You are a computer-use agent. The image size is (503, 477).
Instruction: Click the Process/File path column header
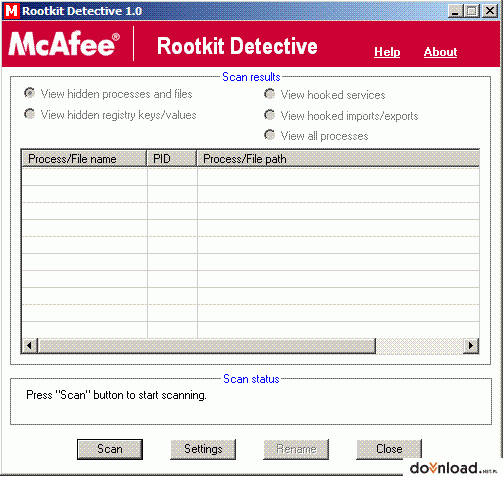point(338,159)
